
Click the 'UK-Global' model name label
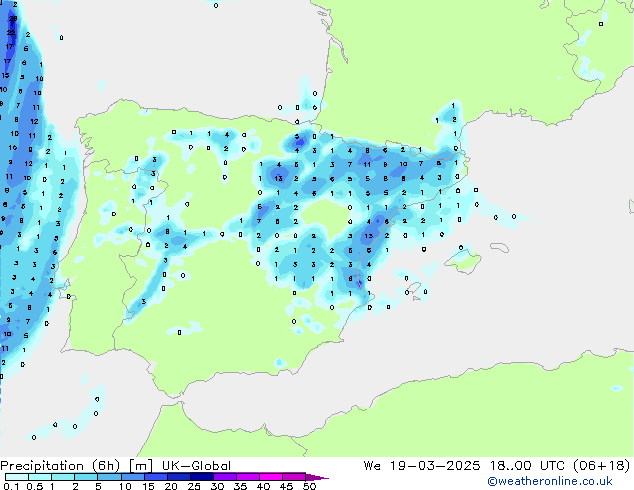coord(197,466)
